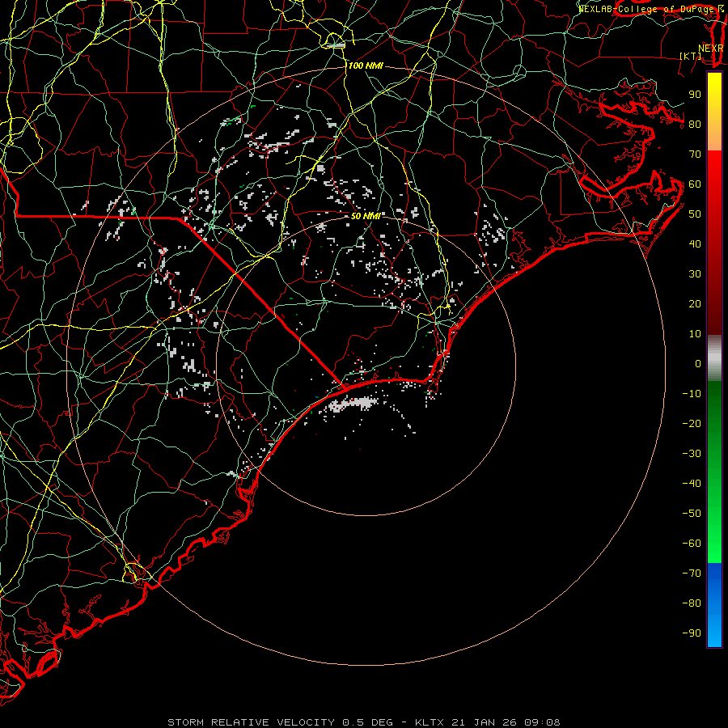Select the -20 scale value
The width and height of the screenshot is (728, 728).
(x=692, y=424)
